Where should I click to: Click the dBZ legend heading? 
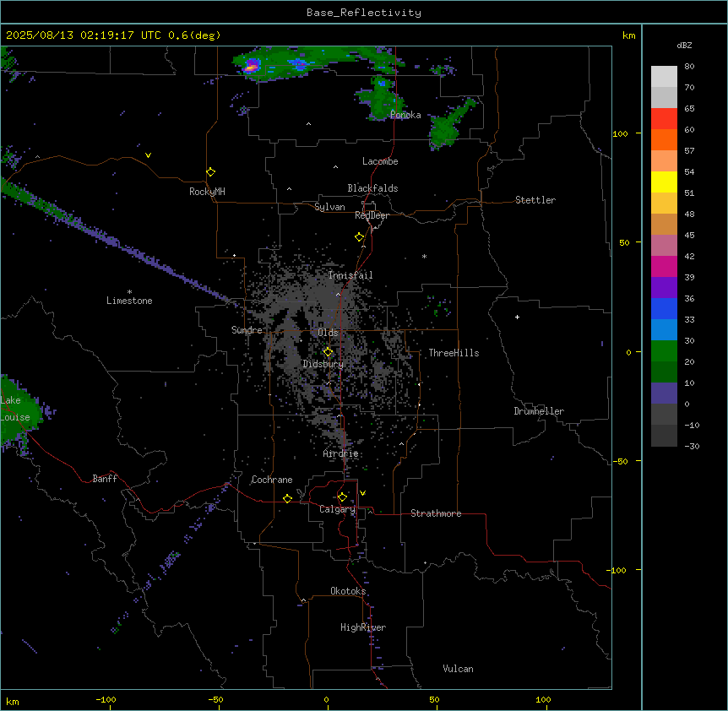pos(684,45)
